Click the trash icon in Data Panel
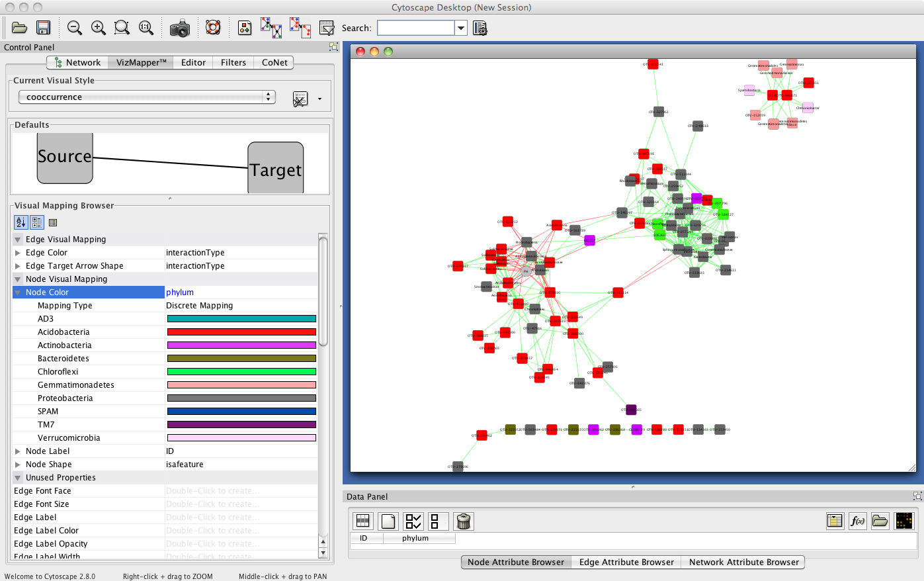 (x=464, y=521)
